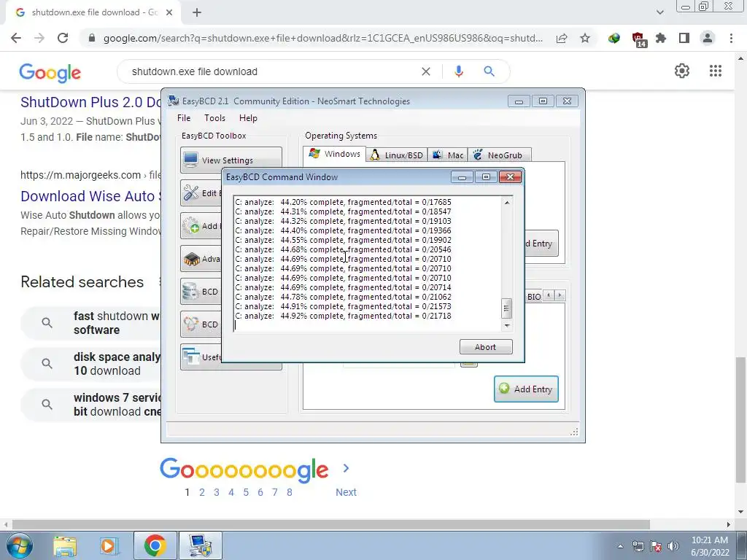Click the Command Window scrollbar down arrow
Viewport: 747px width, 560px height.
point(507,326)
